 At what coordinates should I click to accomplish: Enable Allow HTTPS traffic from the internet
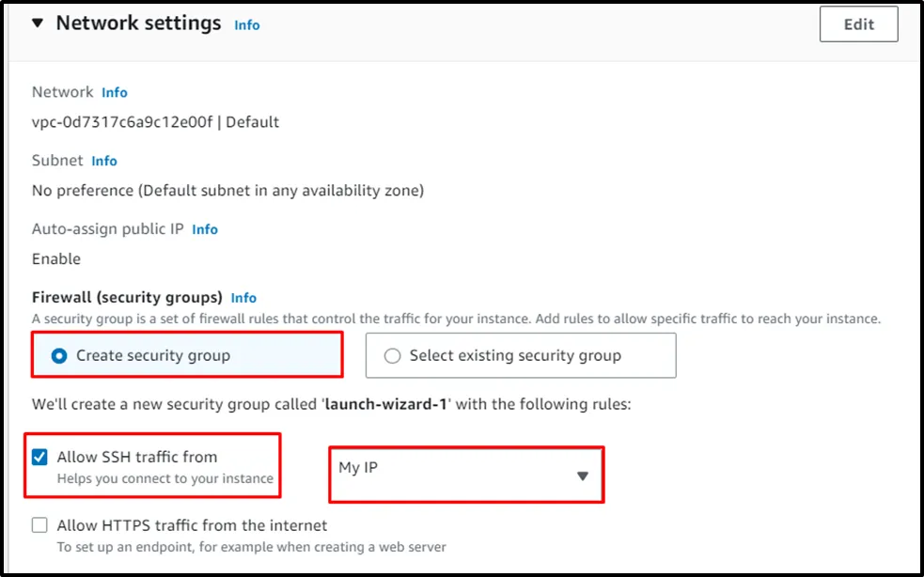[x=39, y=525]
